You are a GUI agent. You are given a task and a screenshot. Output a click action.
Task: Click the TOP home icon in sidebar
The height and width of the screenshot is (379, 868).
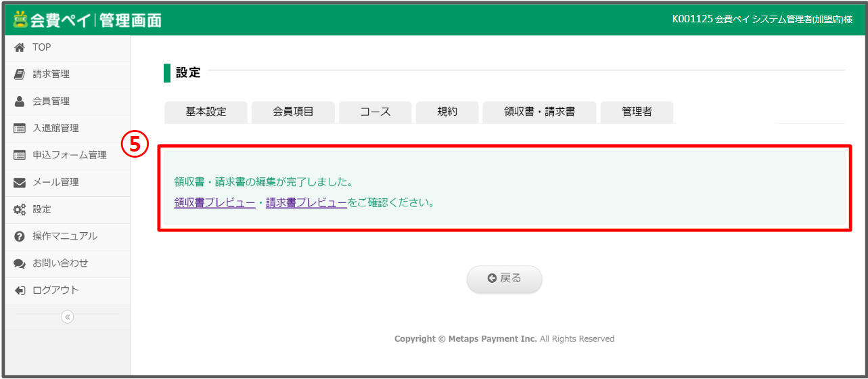tap(20, 47)
